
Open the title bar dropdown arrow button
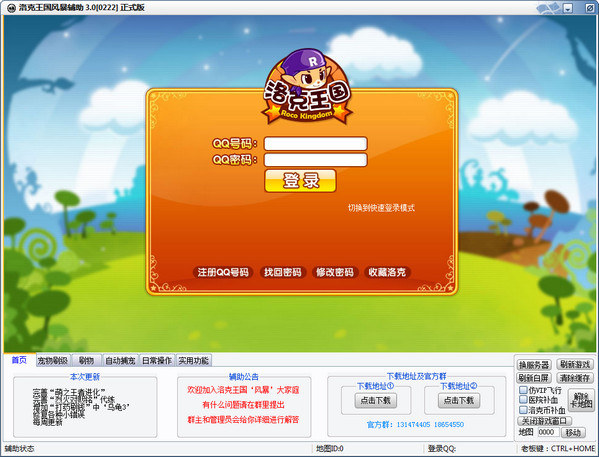tap(568, 8)
